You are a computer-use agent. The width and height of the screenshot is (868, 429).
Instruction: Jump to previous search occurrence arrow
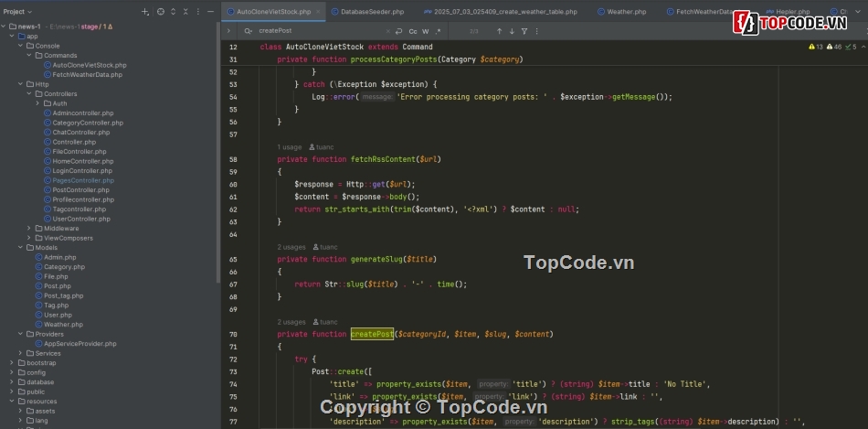pyautogui.click(x=499, y=32)
